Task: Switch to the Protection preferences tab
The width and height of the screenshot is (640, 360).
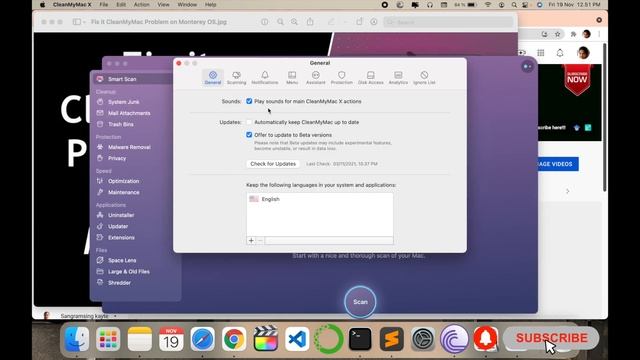Action: click(342, 77)
